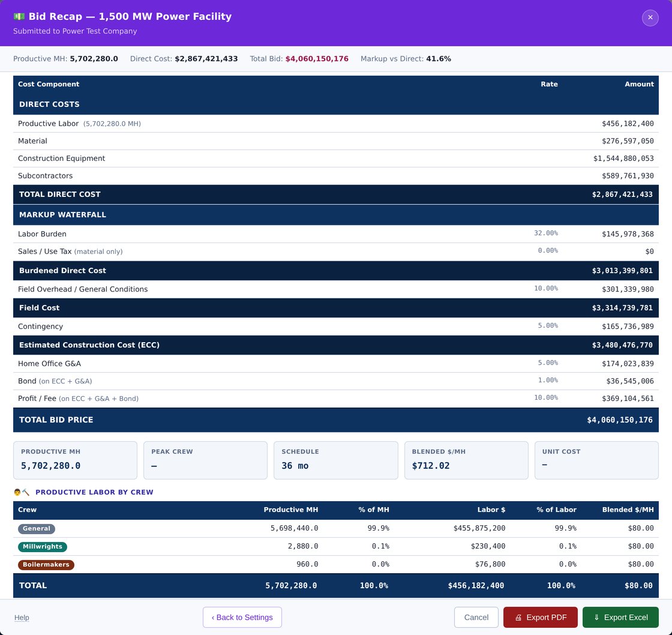
Task: Click the worker and hammer crew icon
Action: click(x=22, y=492)
